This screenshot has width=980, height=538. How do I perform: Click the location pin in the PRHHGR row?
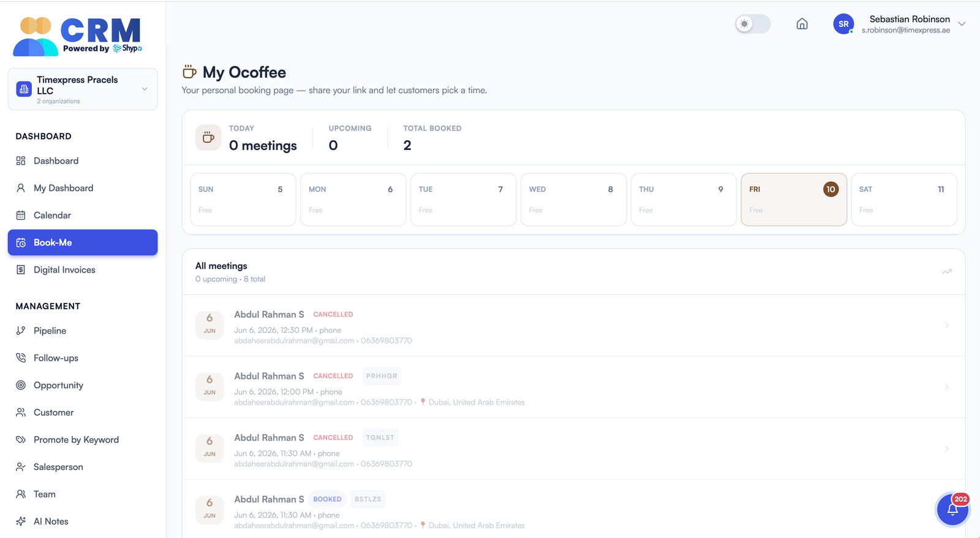pos(423,402)
